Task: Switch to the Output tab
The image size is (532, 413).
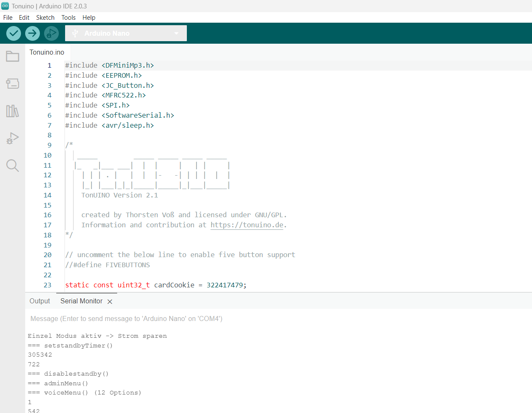Action: (40, 301)
